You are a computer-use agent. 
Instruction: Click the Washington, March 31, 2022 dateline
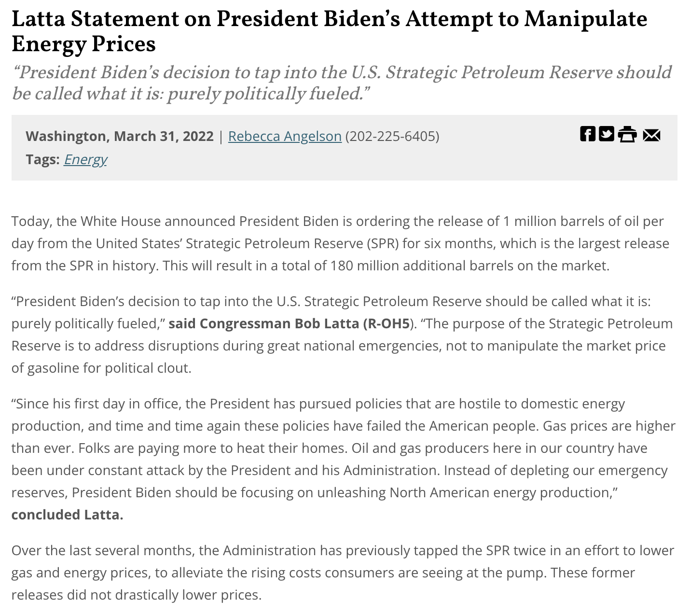(120, 136)
